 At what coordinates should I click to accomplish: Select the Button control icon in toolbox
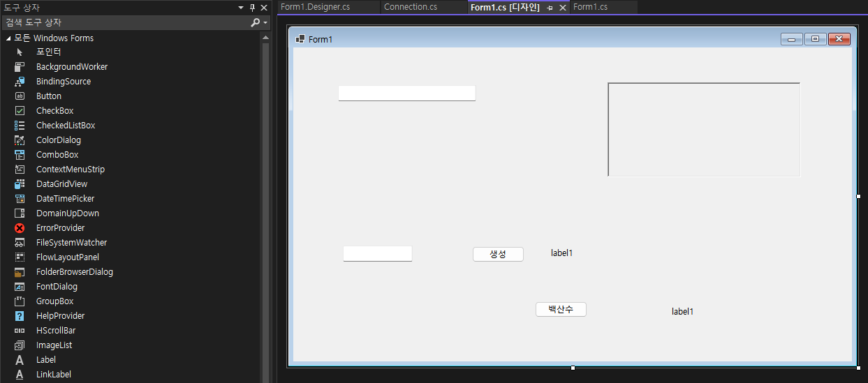(20, 96)
